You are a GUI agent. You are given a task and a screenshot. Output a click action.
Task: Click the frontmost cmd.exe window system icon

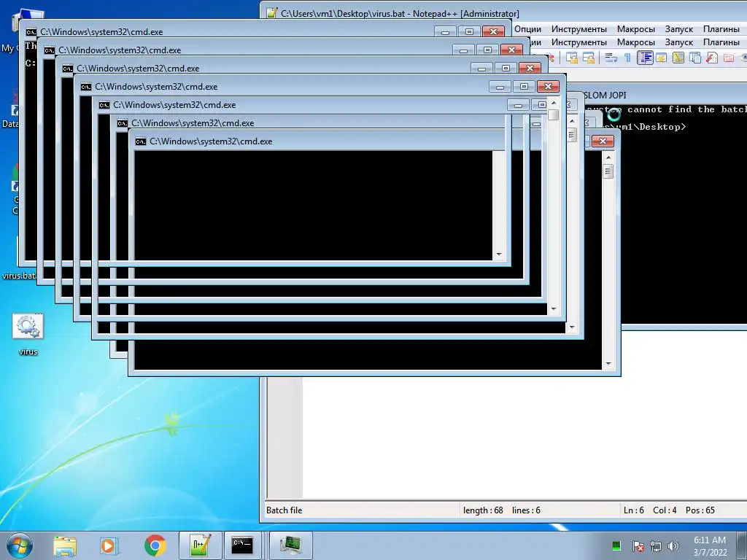click(141, 141)
